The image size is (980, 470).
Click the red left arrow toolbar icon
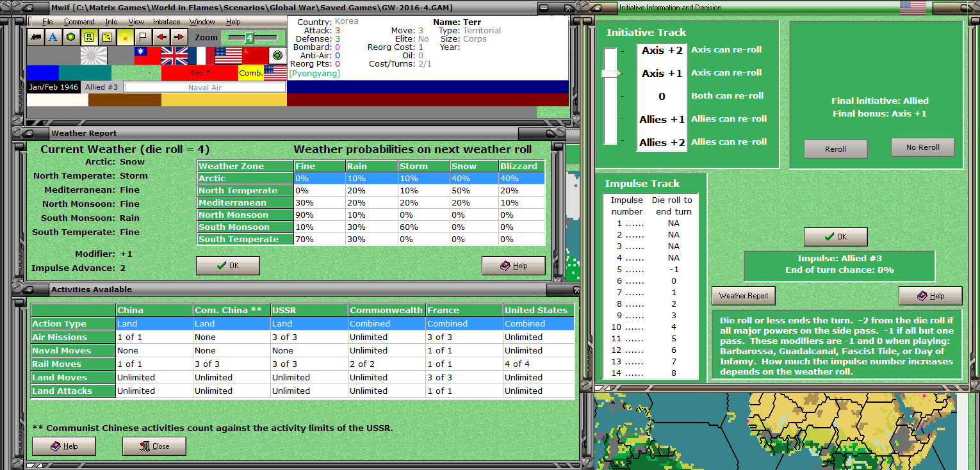coord(161,37)
